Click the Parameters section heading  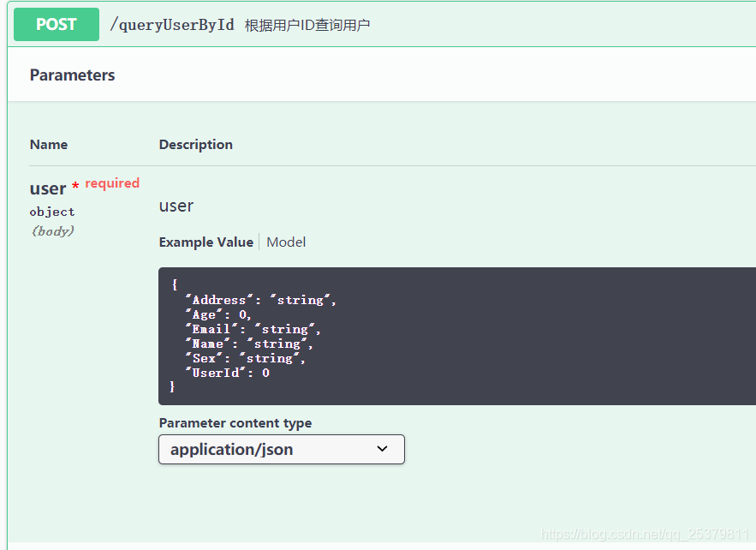tap(72, 75)
